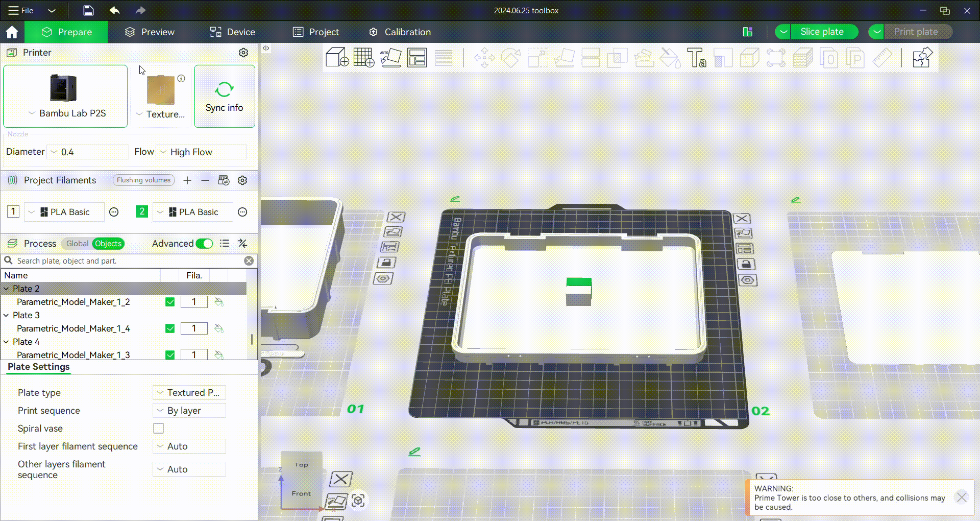Collapse the Plate 3 tree node
Screen dimensions: 980x521
point(6,315)
